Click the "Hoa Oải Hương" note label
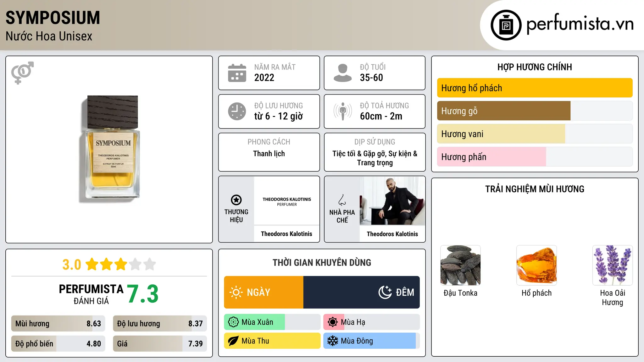 click(x=613, y=298)
